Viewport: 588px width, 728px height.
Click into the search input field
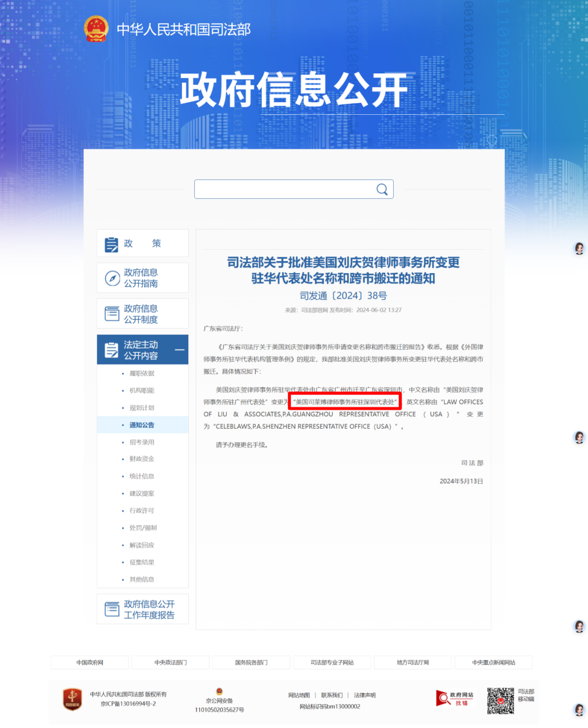283,189
